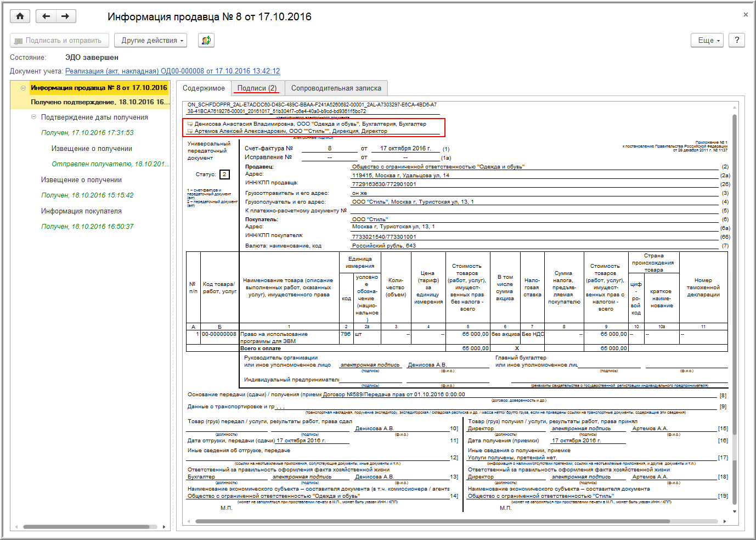Click the signature icon beside Артемов Алексей

tap(190, 131)
